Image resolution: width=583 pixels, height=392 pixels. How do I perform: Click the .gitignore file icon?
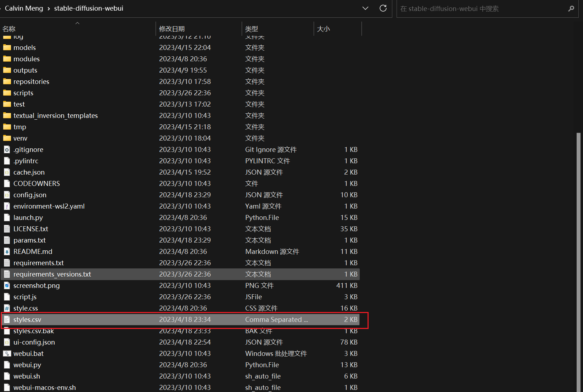[7, 149]
